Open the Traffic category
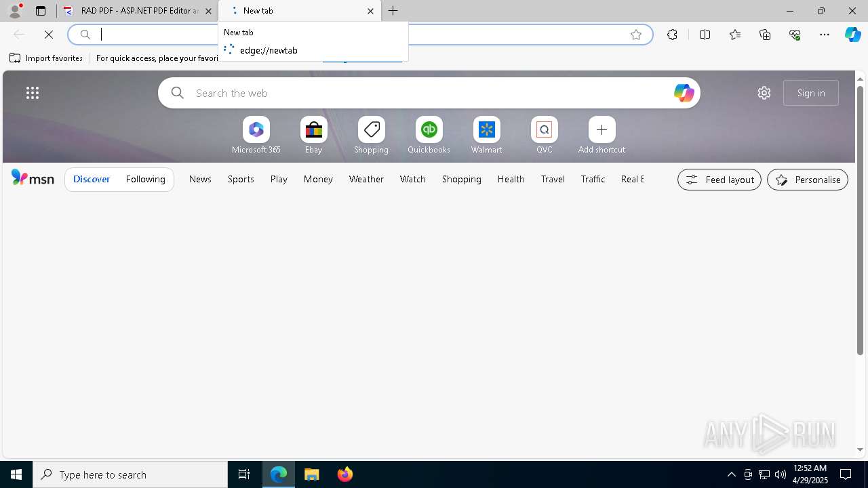 593,179
